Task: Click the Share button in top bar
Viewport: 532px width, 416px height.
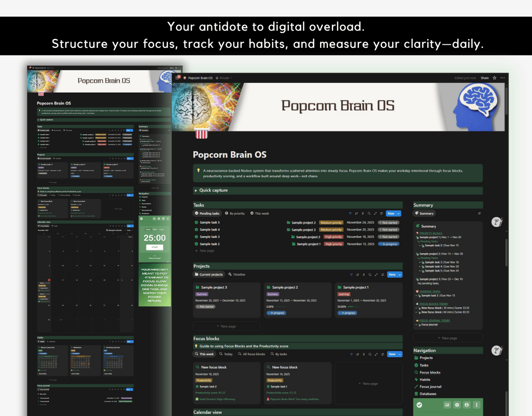Action: coord(485,78)
